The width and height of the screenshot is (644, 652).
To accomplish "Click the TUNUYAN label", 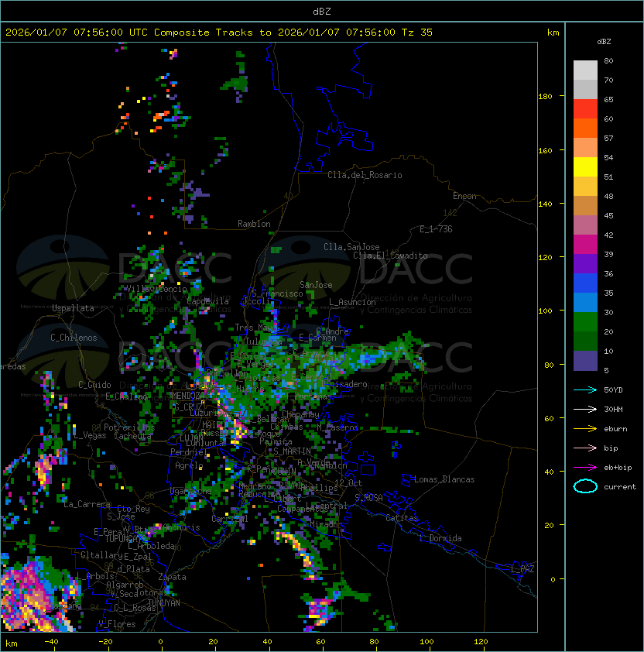I will (x=163, y=603).
